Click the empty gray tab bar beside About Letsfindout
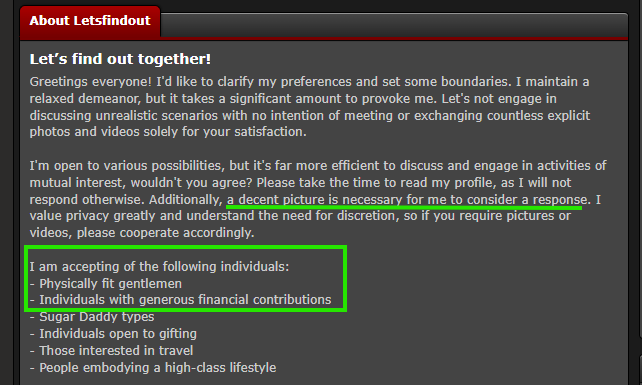 [x=394, y=25]
